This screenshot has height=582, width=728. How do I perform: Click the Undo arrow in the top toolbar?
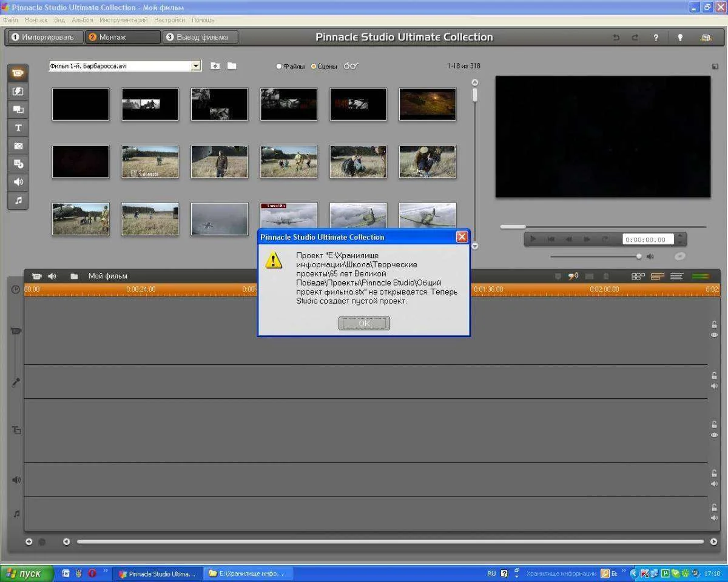click(616, 38)
